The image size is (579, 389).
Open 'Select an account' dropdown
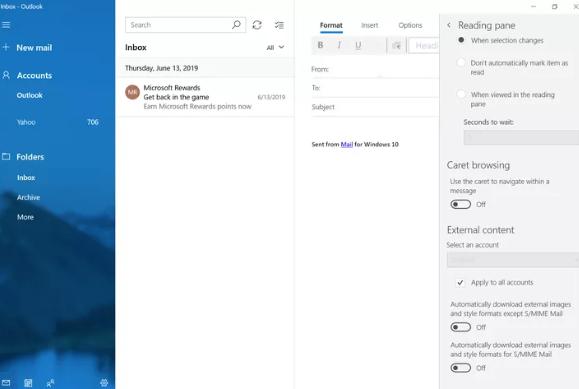(513, 260)
